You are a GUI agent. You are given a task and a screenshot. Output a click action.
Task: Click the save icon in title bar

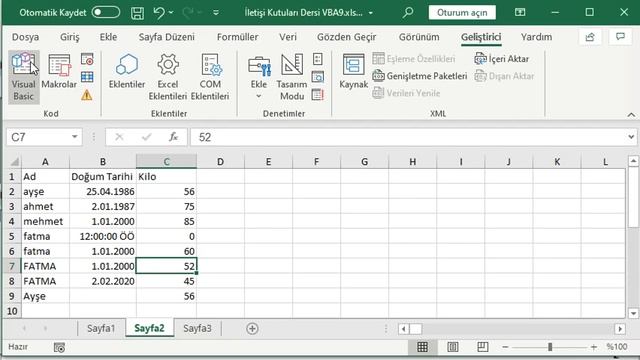pyautogui.click(x=137, y=13)
